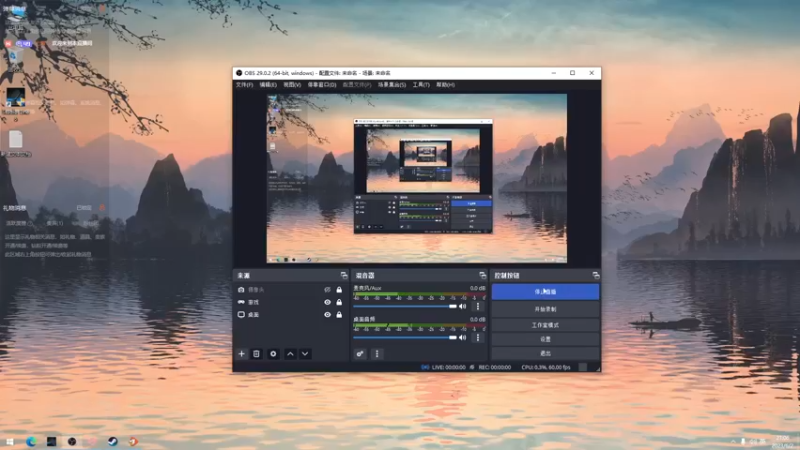
Task: Open the 编辑(E) Edit menu
Action: pos(268,85)
